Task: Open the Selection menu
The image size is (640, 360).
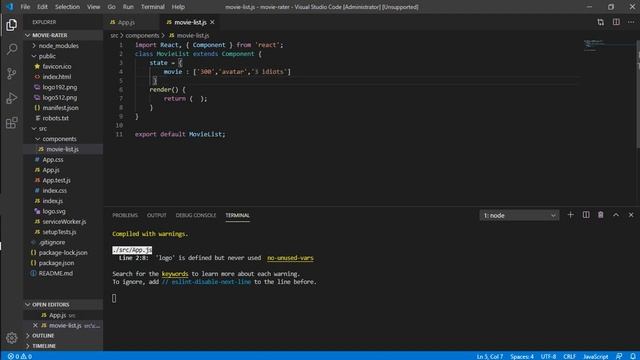Action: pyautogui.click(x=67, y=7)
